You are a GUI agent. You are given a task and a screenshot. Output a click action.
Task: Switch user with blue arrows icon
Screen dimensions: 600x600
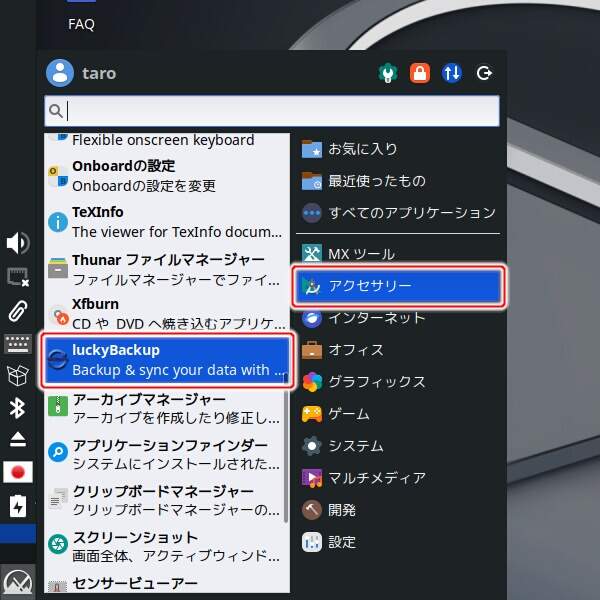452,73
